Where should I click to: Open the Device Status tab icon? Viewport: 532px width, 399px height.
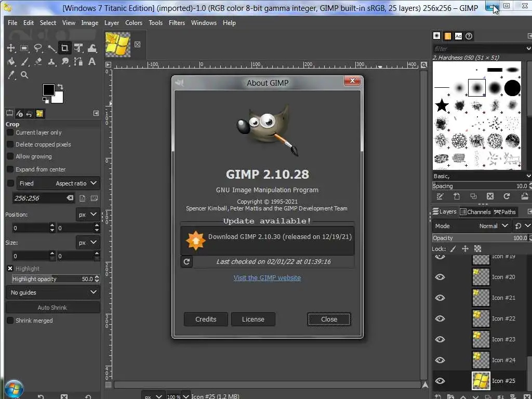click(19, 114)
